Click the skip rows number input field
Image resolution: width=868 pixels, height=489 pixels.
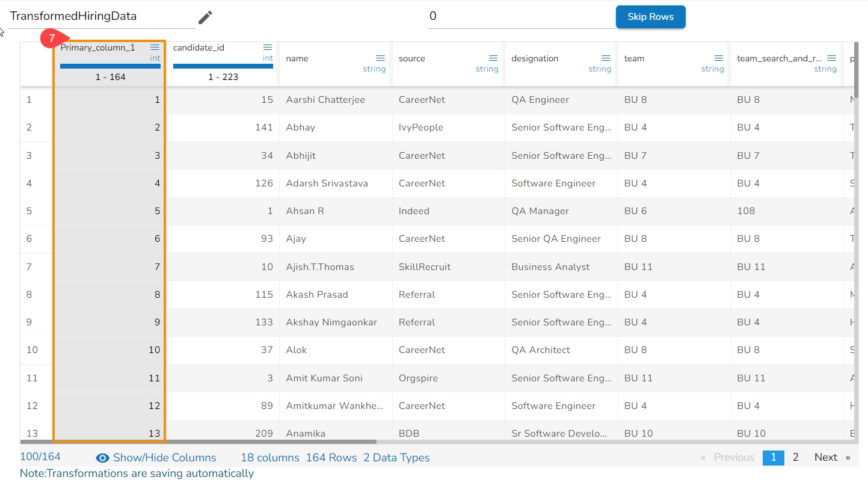pyautogui.click(x=520, y=17)
